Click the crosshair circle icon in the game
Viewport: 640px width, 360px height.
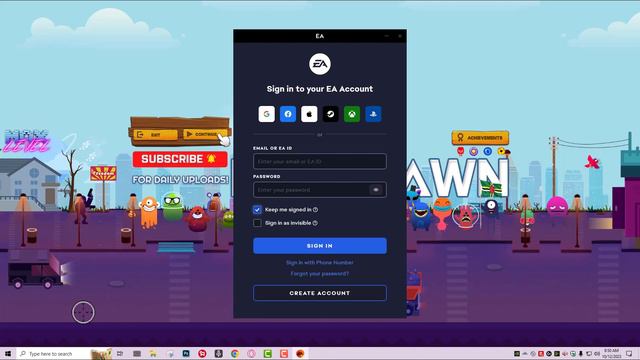[83, 313]
